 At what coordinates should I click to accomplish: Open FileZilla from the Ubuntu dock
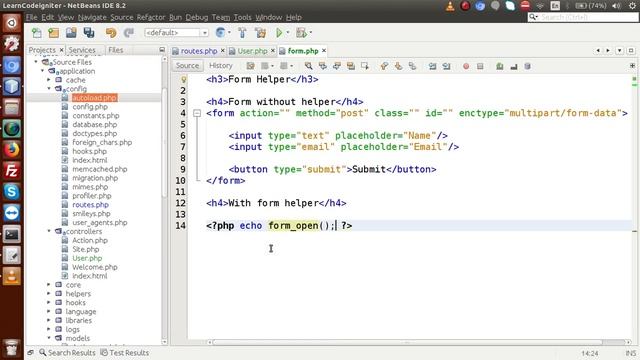point(11,171)
